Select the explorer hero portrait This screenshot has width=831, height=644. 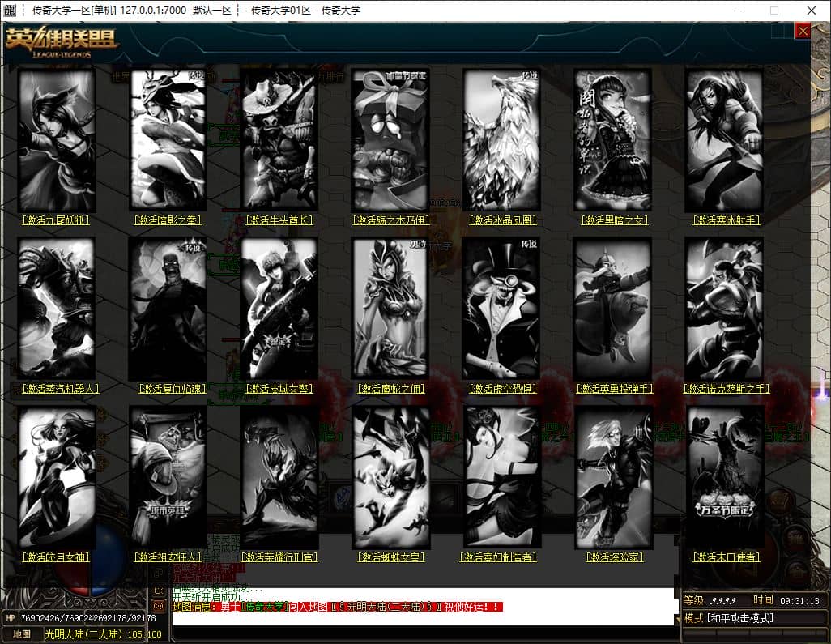click(x=613, y=478)
